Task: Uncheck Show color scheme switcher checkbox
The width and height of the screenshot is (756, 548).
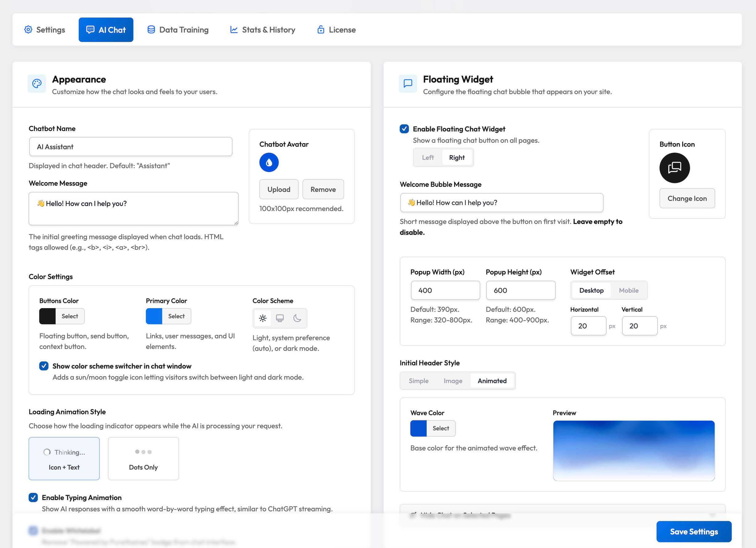Action: [x=44, y=366]
